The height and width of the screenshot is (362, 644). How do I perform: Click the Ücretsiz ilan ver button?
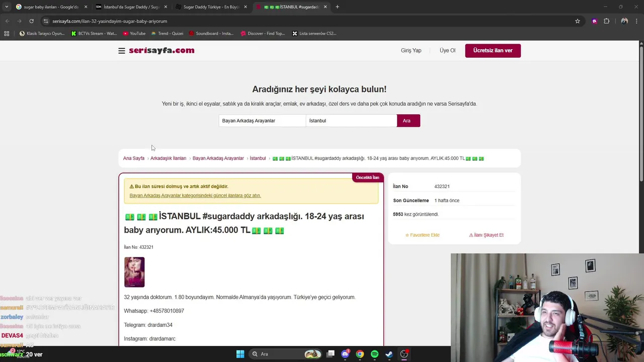point(493,50)
